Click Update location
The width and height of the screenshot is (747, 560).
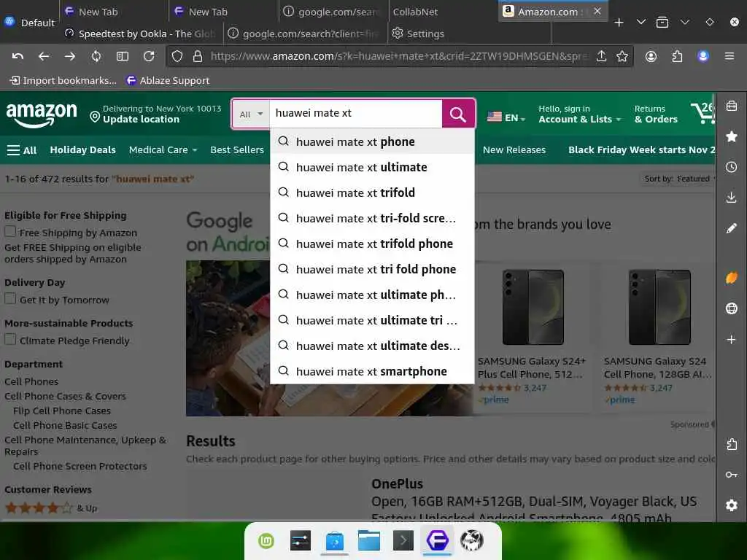tap(141, 120)
